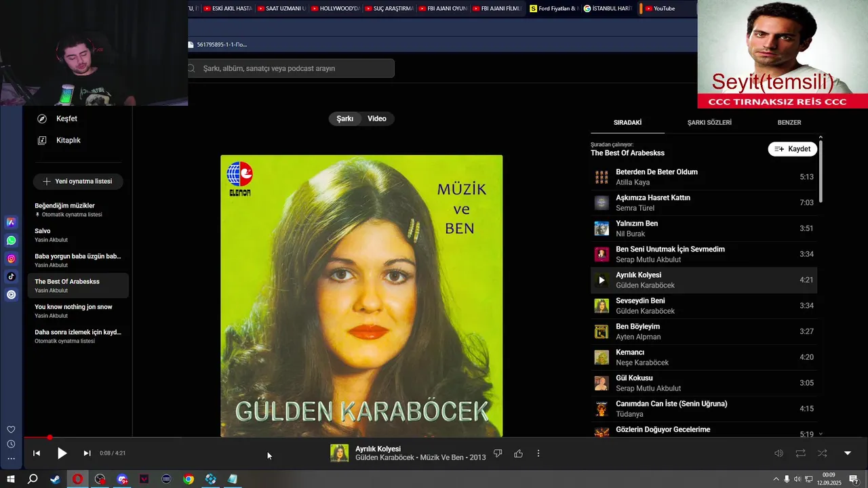The image size is (868, 488).
Task: Click Gözlerin Doğuyor Gecelerime queue row
Action: [704, 430]
